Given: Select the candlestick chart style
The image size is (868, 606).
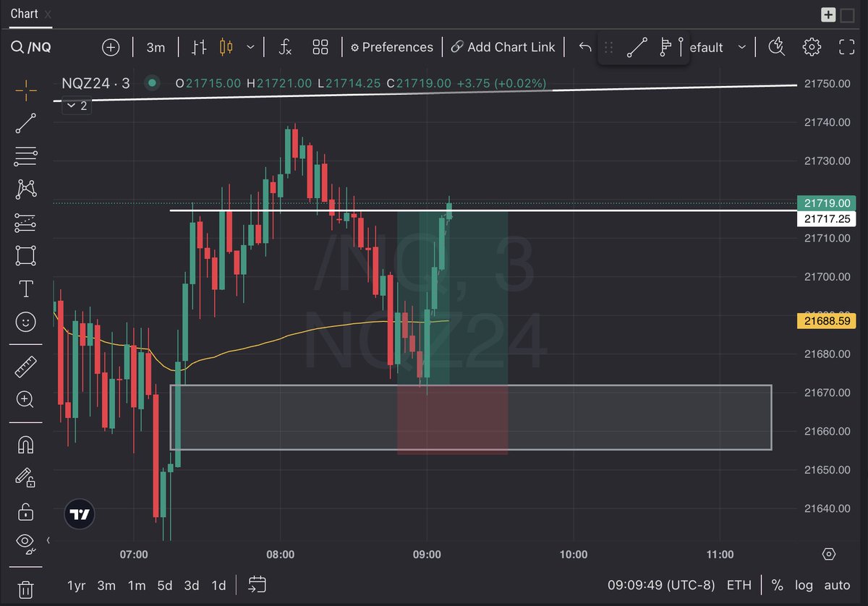Looking at the screenshot, I should click(226, 47).
